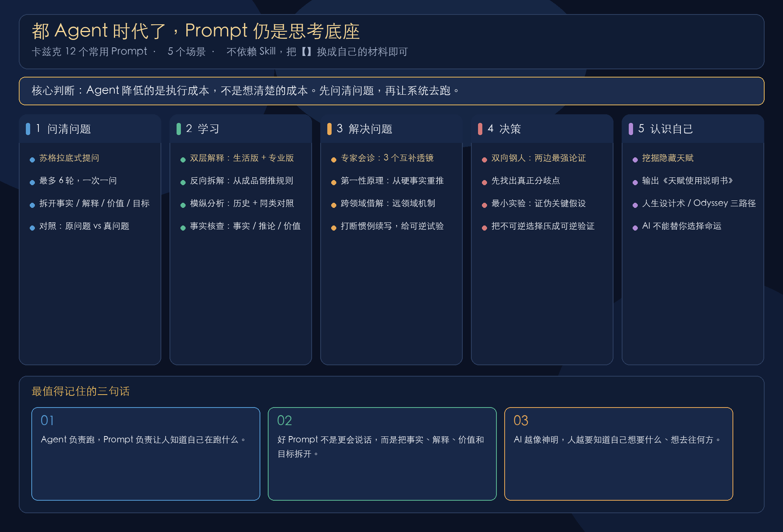783x532 pixels.
Task: Click the subtitle "卡兹克 12 个常用 Prompt"
Action: click(x=89, y=52)
